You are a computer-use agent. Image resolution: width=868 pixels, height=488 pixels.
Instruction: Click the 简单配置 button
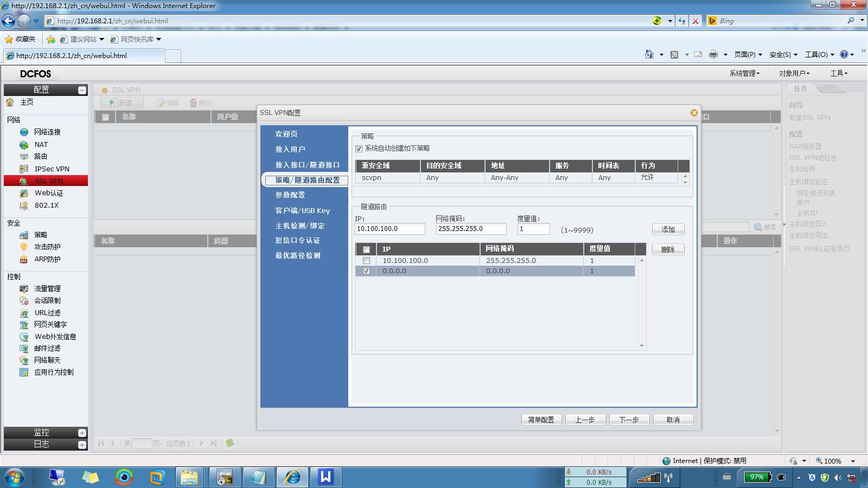pos(541,420)
